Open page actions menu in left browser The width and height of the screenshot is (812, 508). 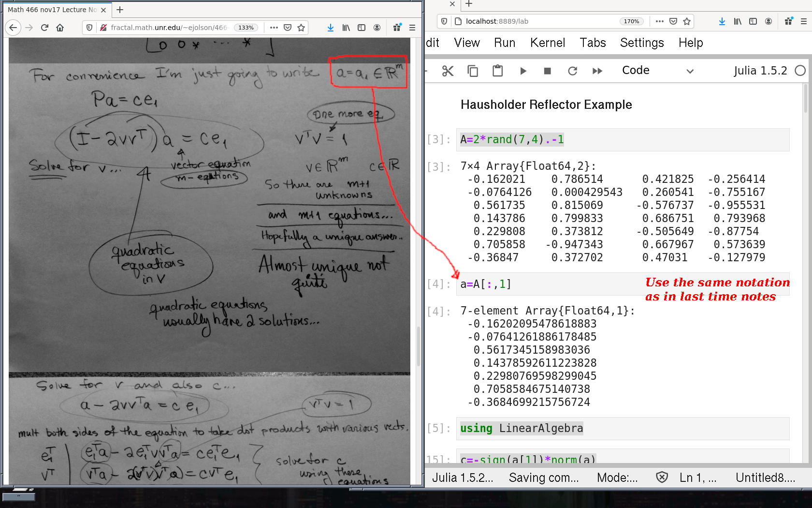coord(274,28)
